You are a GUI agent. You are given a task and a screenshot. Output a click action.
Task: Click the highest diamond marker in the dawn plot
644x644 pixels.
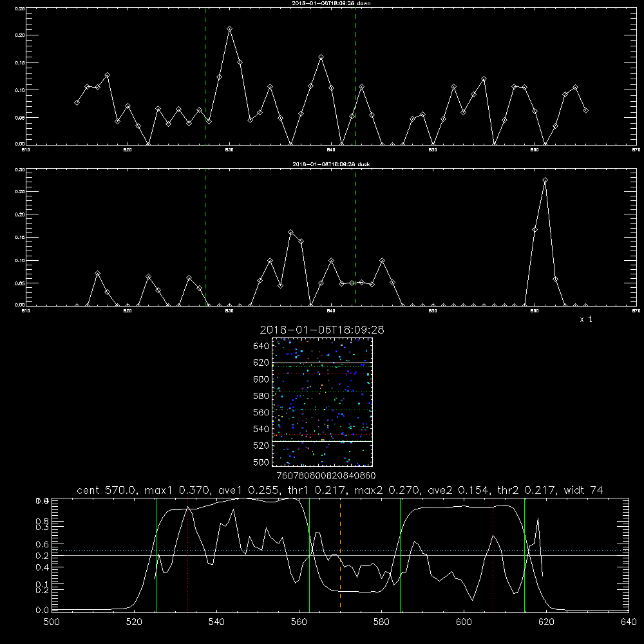pos(230,29)
